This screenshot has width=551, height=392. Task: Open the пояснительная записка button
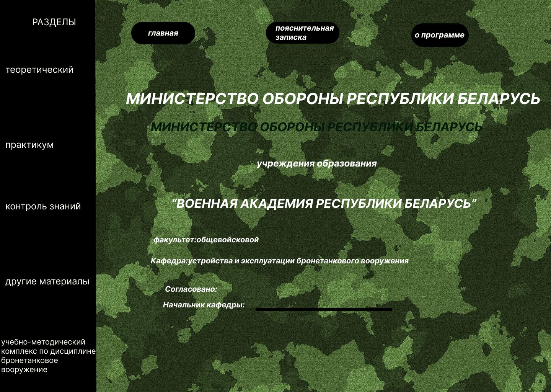click(303, 33)
